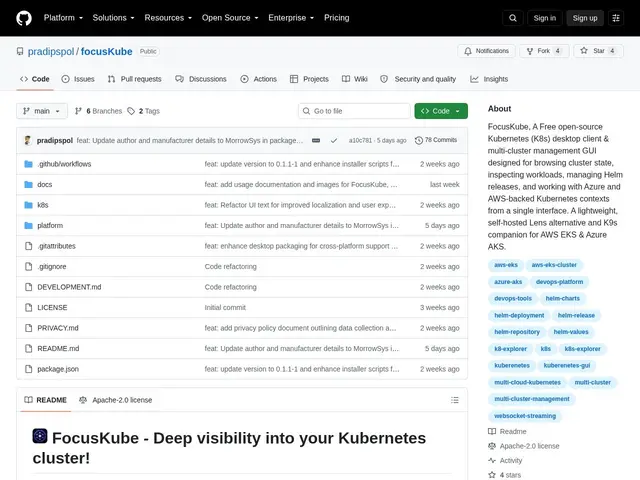This screenshot has height=480, width=640.
Task: Open the Security and quality tab
Action: click(418, 79)
